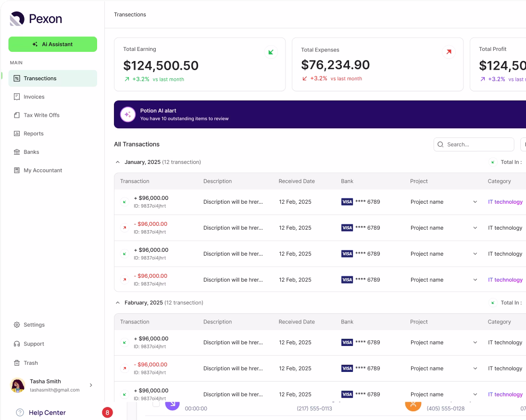The height and width of the screenshot is (420, 526).
Task: Click purple IT technology link in first January row
Action: coord(505,202)
